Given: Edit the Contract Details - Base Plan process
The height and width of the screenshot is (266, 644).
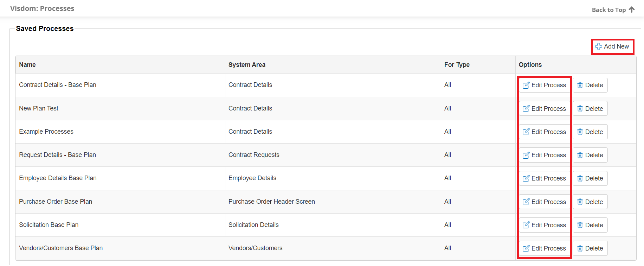Looking at the screenshot, I should (545, 85).
